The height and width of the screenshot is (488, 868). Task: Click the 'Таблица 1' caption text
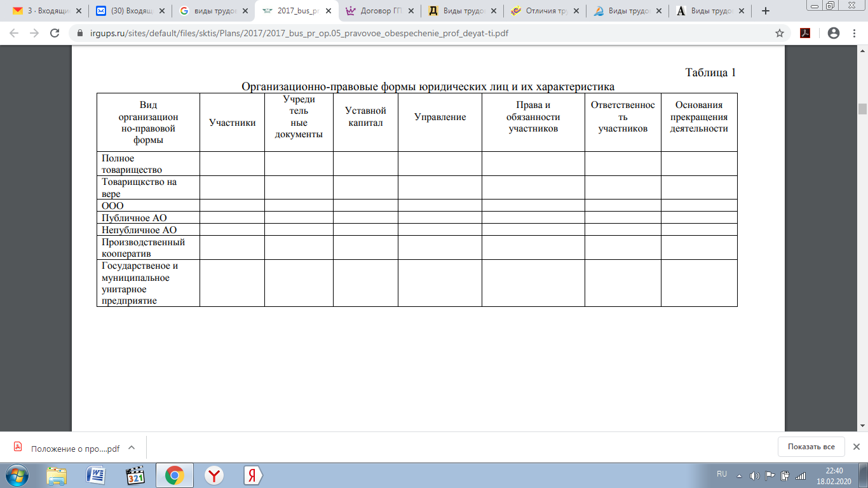(710, 72)
